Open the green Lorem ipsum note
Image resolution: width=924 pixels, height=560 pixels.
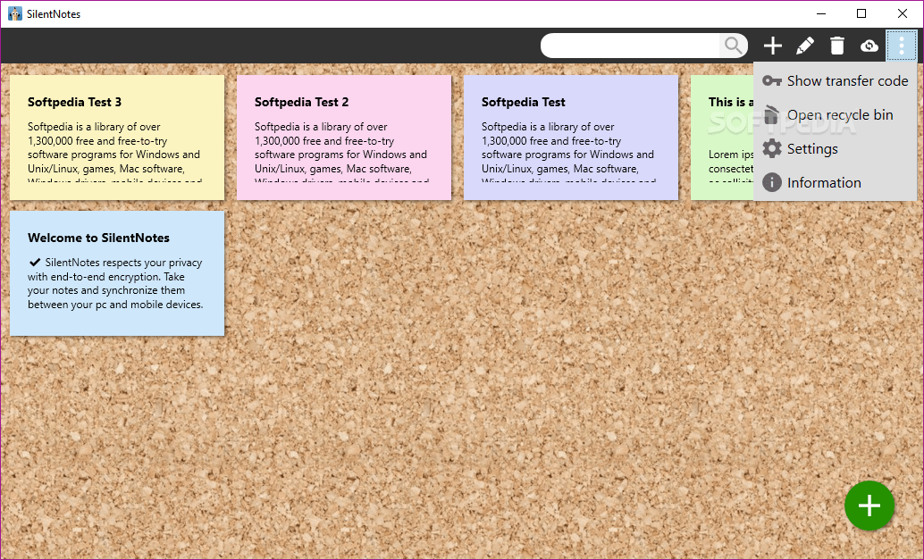pyautogui.click(x=722, y=138)
